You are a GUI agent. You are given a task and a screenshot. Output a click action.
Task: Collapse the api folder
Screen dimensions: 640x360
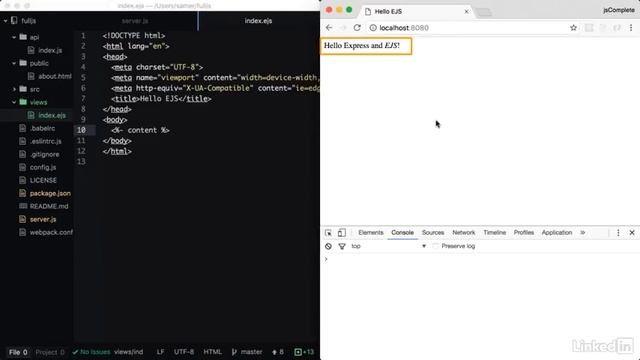coord(14,37)
